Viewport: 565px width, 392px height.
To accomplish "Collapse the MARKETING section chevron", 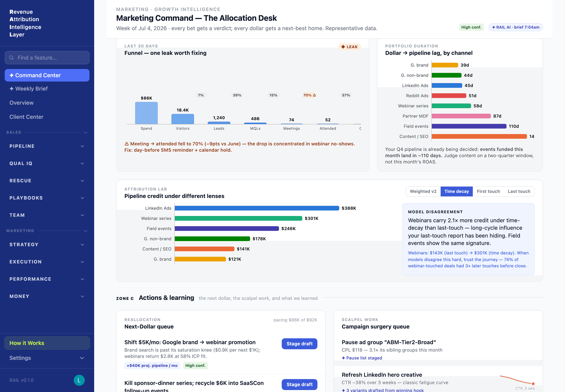I will (86, 231).
